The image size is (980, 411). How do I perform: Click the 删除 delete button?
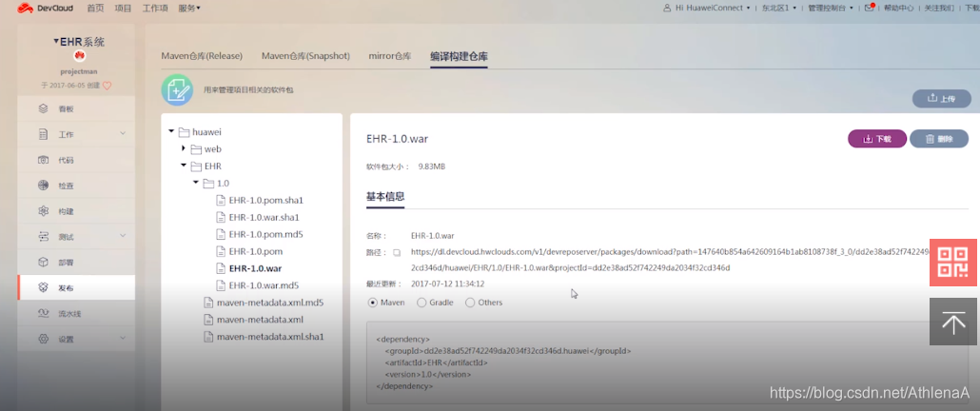[939, 139]
